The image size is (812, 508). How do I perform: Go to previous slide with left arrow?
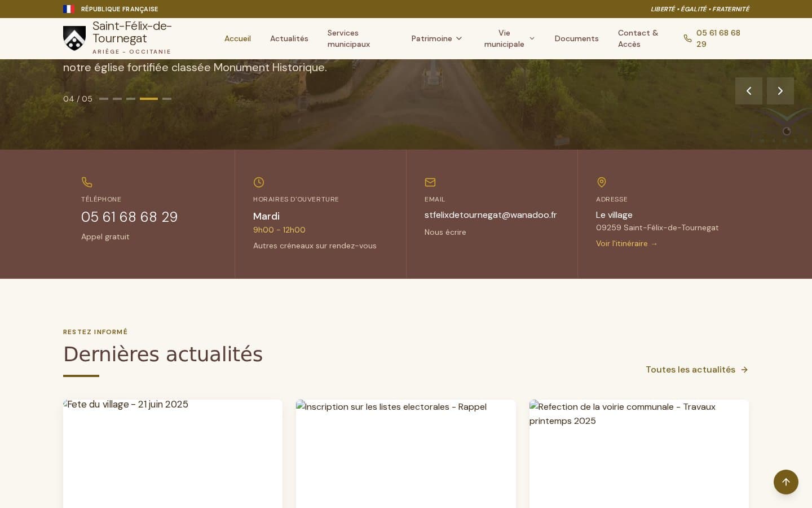coord(749,91)
